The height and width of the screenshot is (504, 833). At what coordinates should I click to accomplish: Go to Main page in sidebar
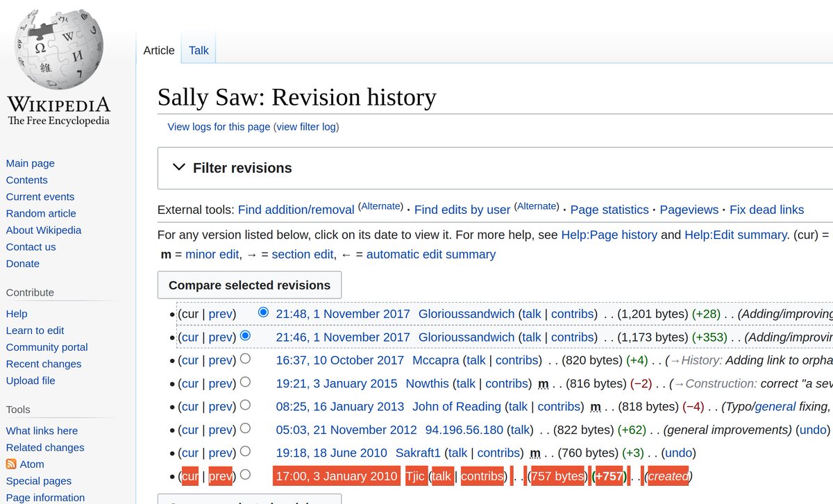point(30,163)
